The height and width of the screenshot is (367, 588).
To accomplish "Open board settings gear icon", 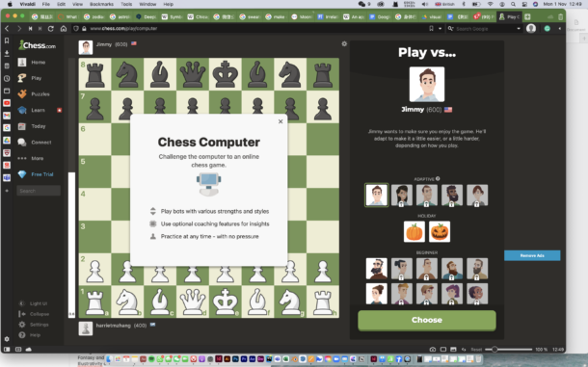I will tap(344, 44).
